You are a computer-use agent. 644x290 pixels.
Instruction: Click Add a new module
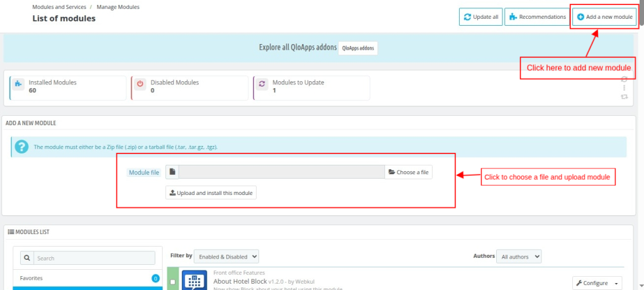(x=604, y=17)
